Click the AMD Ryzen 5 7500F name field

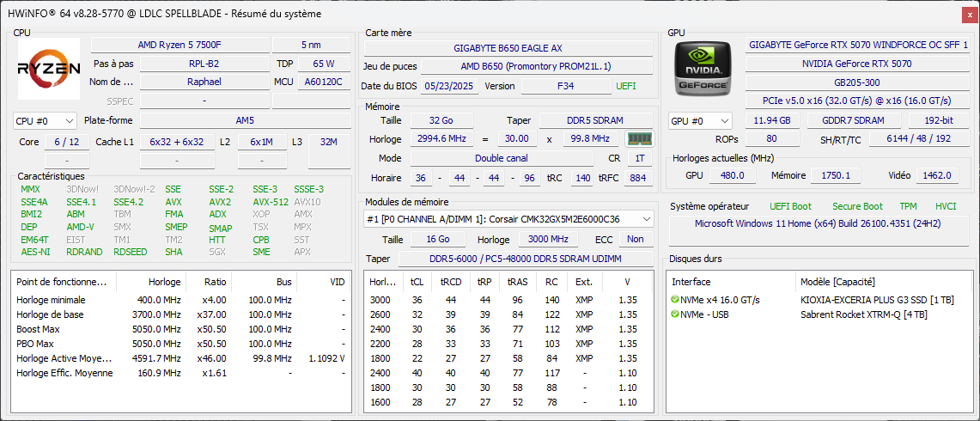point(180,45)
